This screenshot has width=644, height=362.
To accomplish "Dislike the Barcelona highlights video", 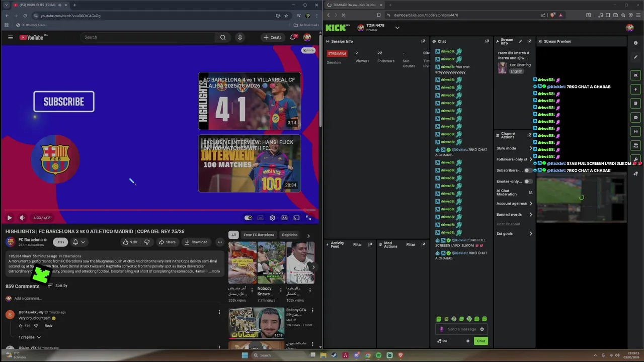I will [147, 242].
